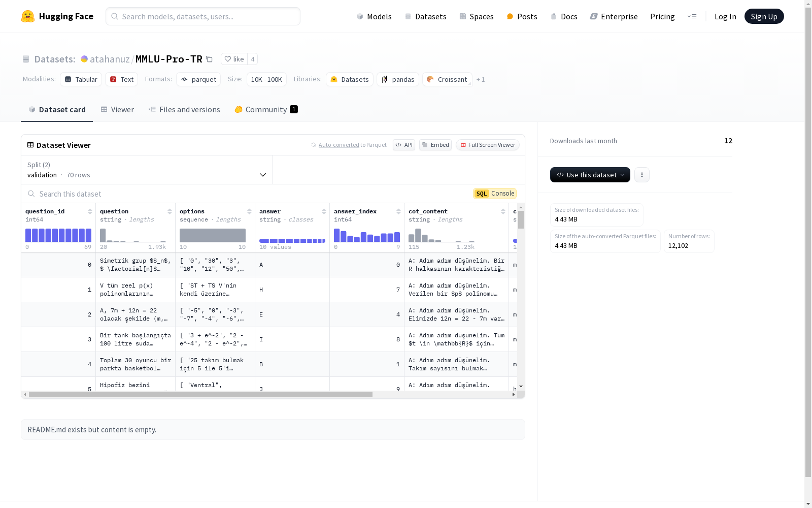The width and height of the screenshot is (812, 508).
Task: Select the pandas library tag
Action: tap(398, 79)
